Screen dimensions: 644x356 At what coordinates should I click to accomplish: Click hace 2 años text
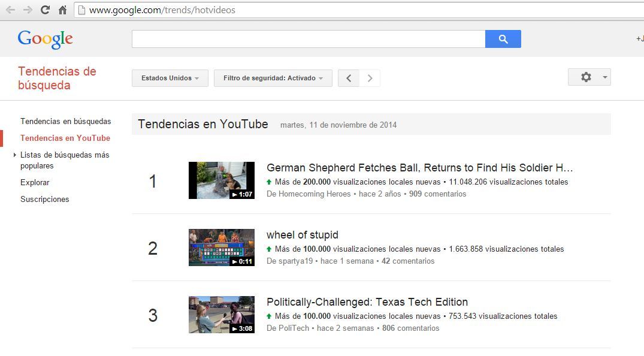pyautogui.click(x=380, y=194)
